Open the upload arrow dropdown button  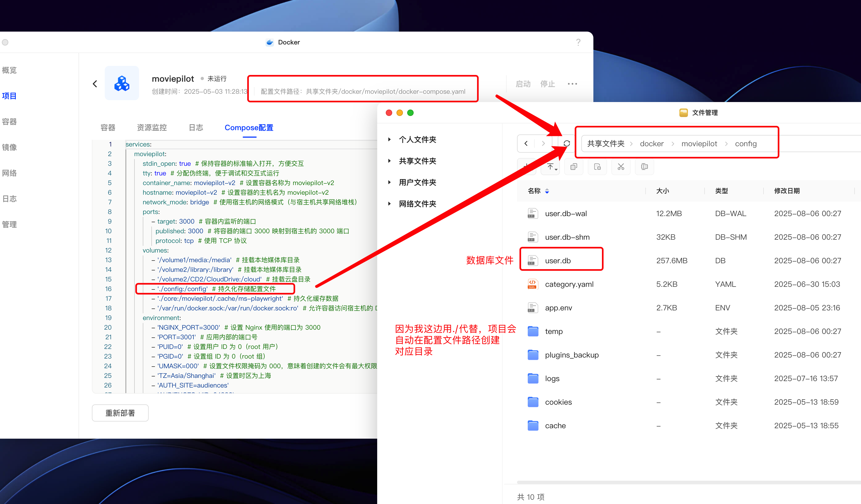point(551,167)
